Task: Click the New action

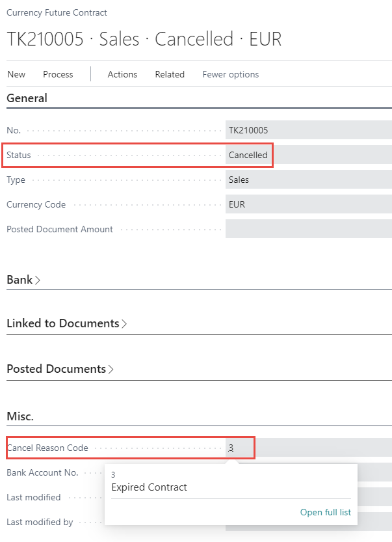Action: click(16, 74)
